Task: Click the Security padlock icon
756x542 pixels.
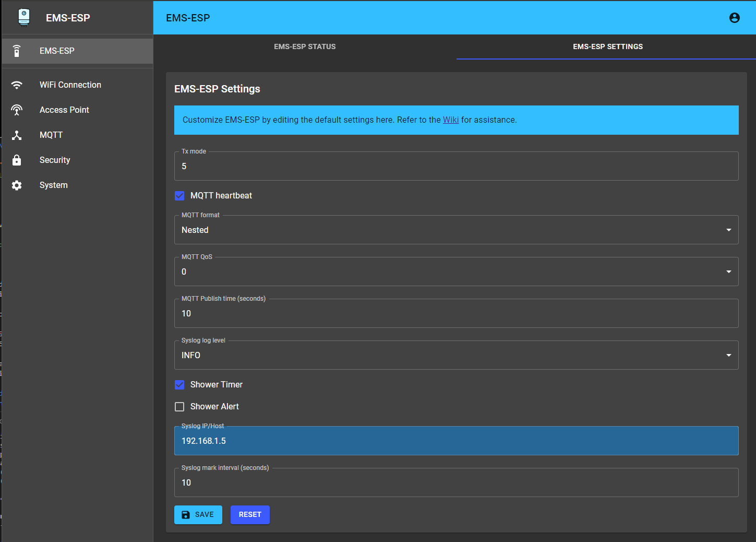Action: [17, 160]
